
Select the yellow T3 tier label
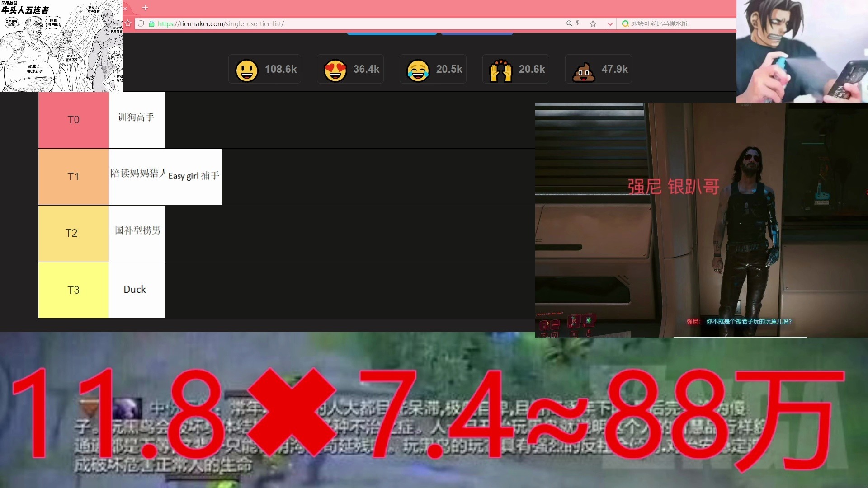pyautogui.click(x=73, y=290)
